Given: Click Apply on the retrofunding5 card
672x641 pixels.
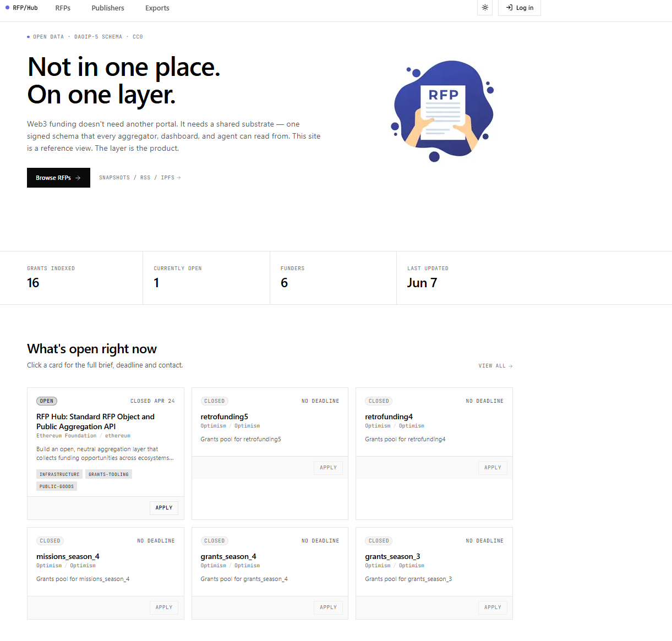Looking at the screenshot, I should pos(329,468).
